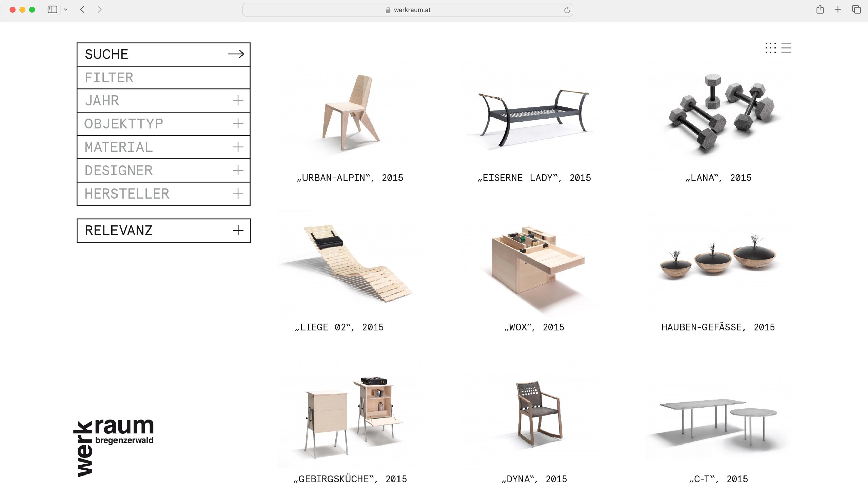Open the „EISERNE LADY“, 2015 link
The width and height of the screenshot is (868, 488).
pyautogui.click(x=534, y=178)
